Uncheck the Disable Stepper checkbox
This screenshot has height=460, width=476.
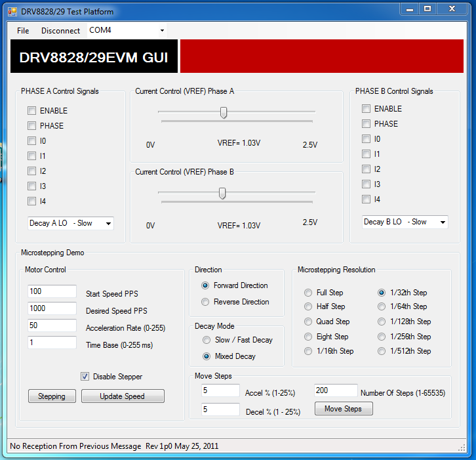pyautogui.click(x=85, y=377)
